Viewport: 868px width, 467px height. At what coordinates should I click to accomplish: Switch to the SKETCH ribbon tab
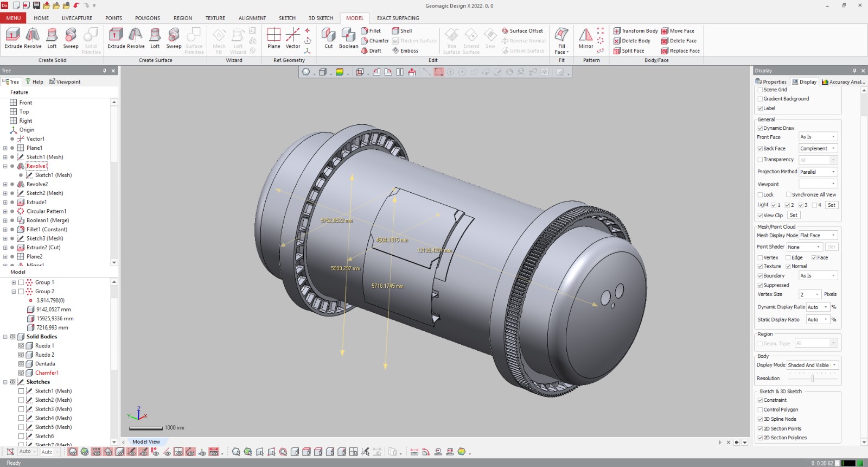pyautogui.click(x=287, y=18)
